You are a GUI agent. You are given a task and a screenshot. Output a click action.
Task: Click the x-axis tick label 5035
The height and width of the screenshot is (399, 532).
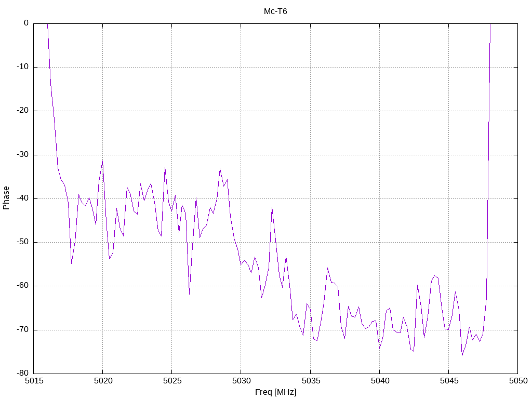click(x=311, y=381)
